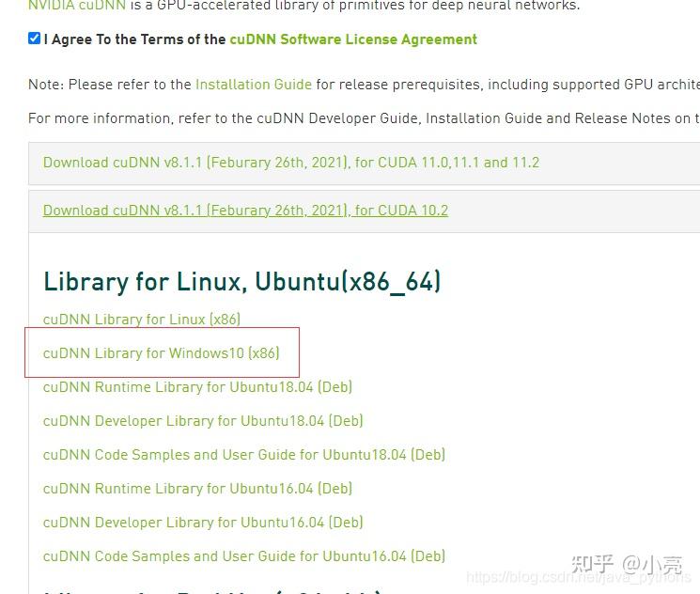The height and width of the screenshot is (594, 700).
Task: Get cuDNN Code Samples and User Guide for Ubuntu18.04
Action: 243,455
